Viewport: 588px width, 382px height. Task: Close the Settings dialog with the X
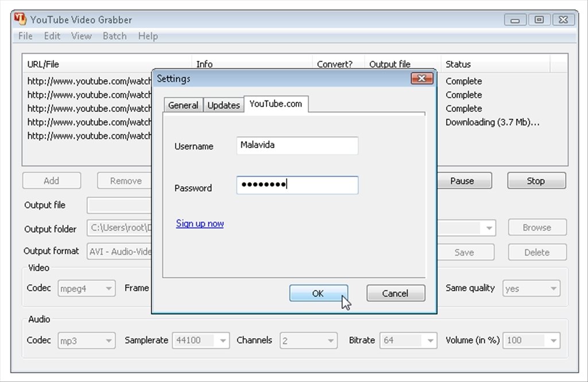point(422,78)
